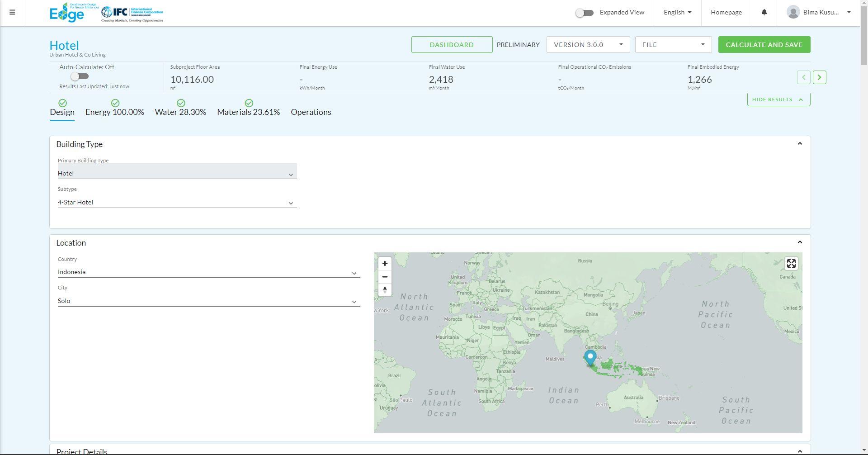Click the notification bell icon
Screen dimensions: 868x455
click(764, 12)
